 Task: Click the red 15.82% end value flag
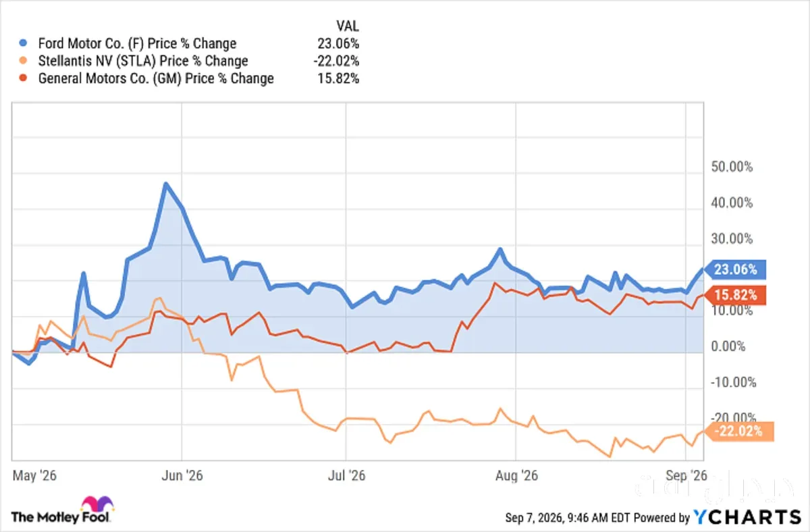point(734,295)
